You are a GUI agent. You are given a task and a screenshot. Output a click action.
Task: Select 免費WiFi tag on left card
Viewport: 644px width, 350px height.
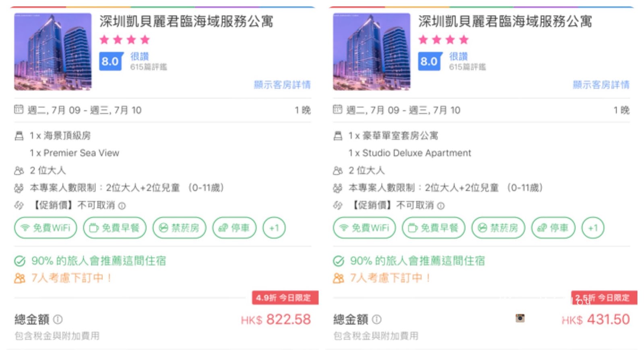[x=45, y=228]
